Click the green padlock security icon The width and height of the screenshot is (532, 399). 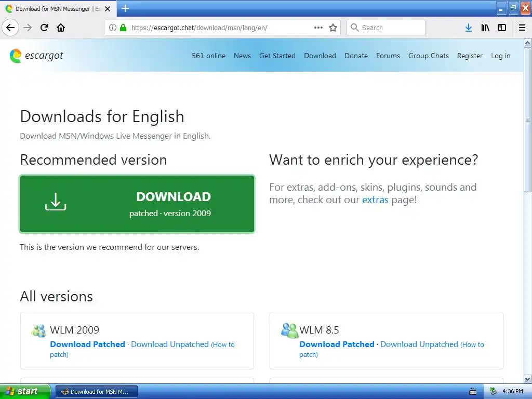(123, 28)
